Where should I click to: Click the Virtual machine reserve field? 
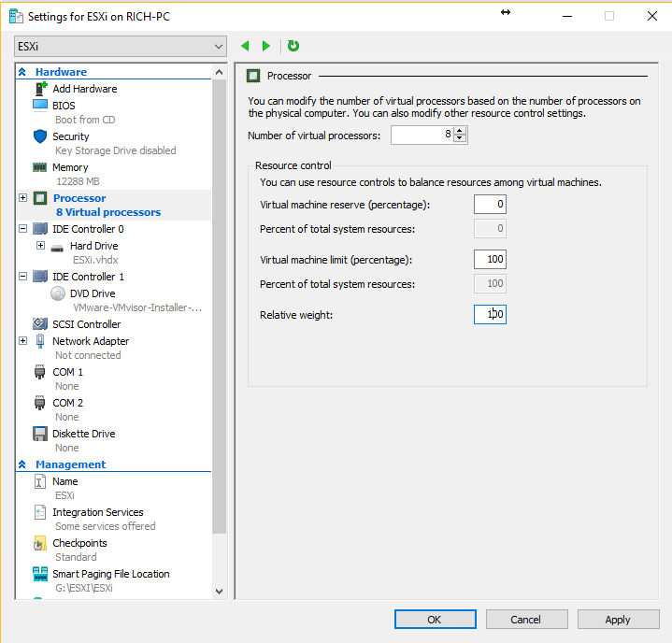489,205
